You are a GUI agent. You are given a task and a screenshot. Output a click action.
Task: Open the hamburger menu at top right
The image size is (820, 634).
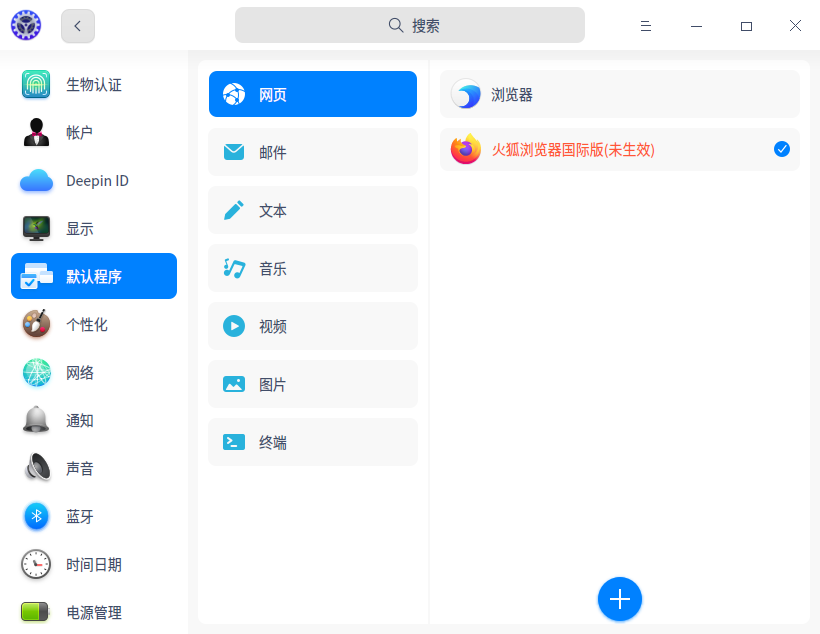pos(646,25)
